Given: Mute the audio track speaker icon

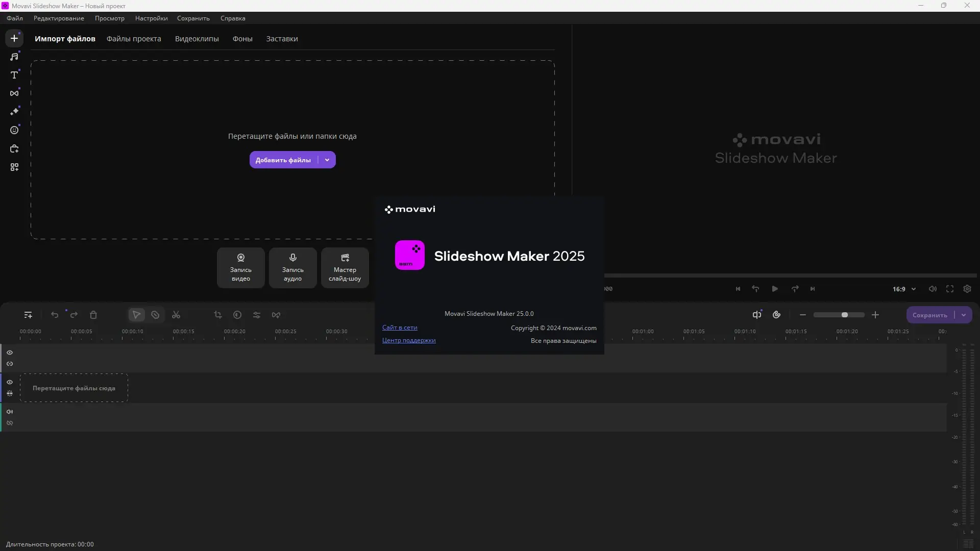Looking at the screenshot, I should (10, 412).
